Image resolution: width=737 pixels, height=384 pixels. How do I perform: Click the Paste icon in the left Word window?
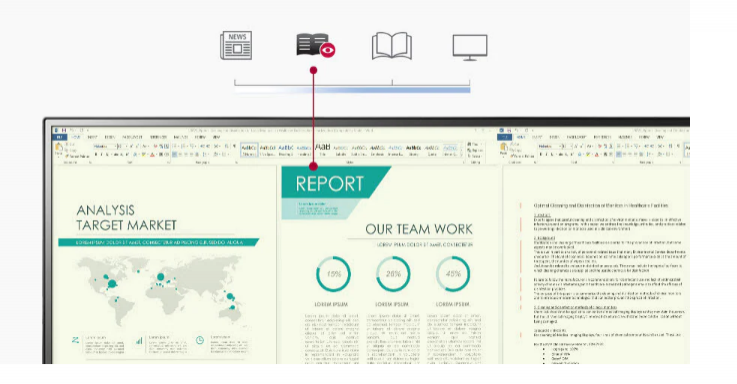(59, 149)
